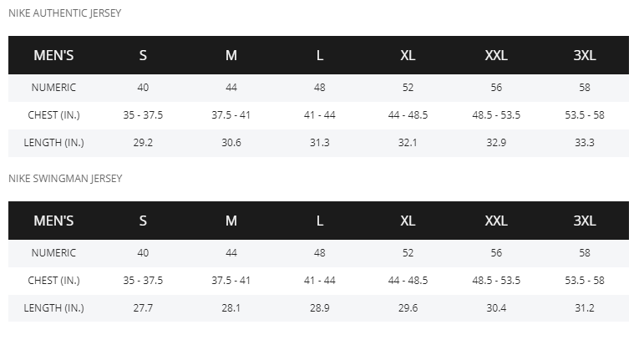Select Swingman length value 29.6 for XL
Screen dimensions: 644x340
(x=408, y=308)
